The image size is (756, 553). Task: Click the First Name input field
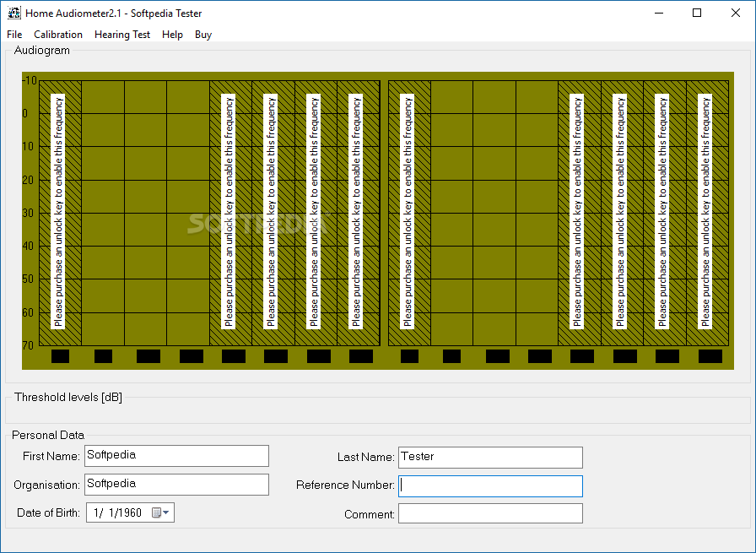coord(176,456)
